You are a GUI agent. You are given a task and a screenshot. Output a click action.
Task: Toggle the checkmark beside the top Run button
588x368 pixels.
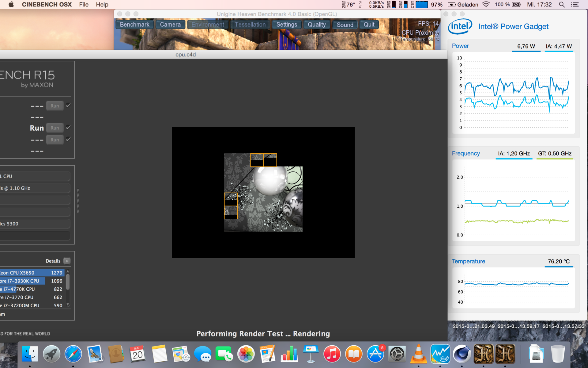pyautogui.click(x=68, y=105)
